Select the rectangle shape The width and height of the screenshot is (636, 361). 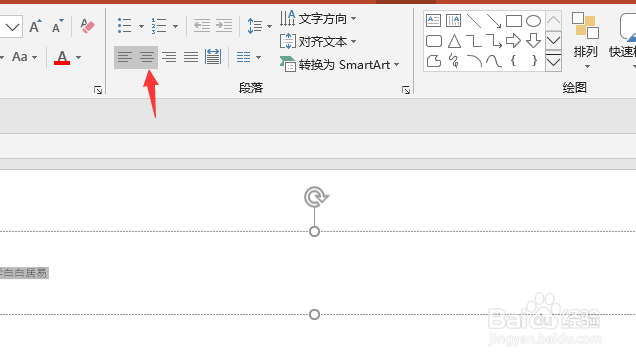[514, 21]
